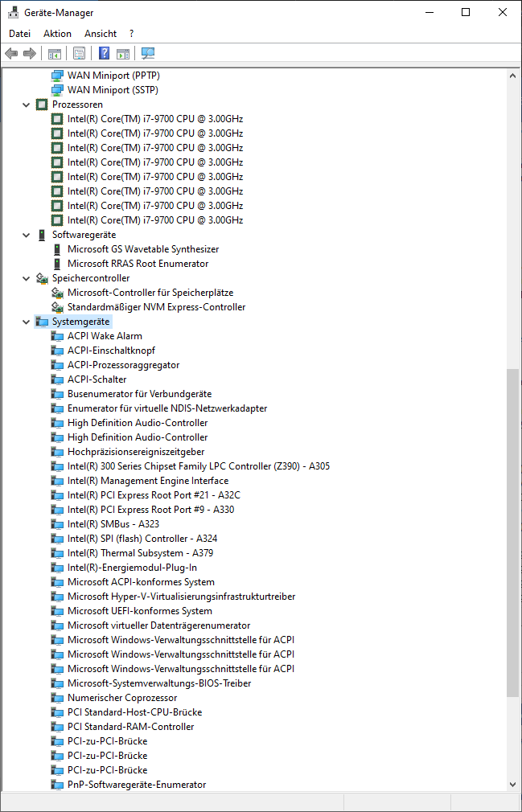
Task: Select Intel(R)-Energiemodul-Plug-In entry
Action: 132,568
